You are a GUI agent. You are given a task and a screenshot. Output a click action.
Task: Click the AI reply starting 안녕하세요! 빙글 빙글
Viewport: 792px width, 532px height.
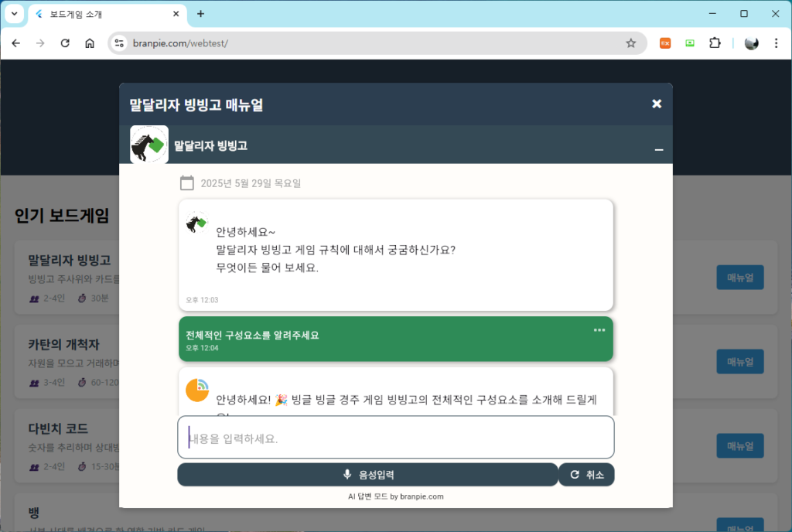(406, 401)
